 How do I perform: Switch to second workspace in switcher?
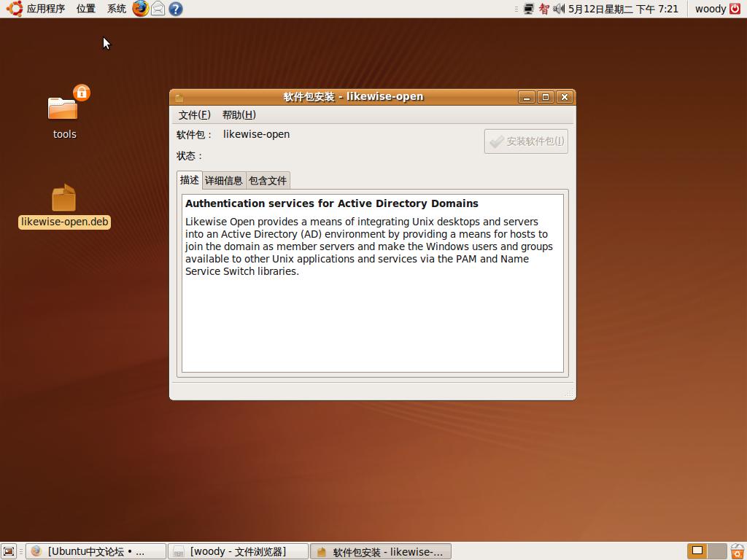pos(717,551)
